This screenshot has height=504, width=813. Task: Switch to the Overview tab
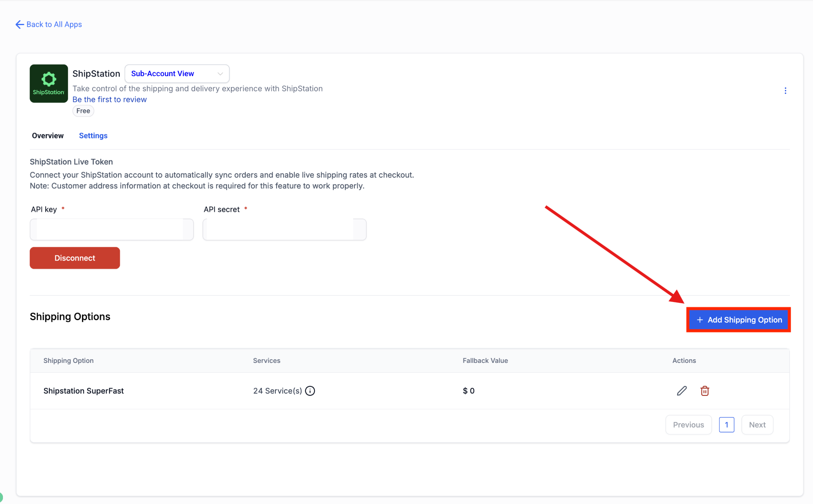click(48, 136)
